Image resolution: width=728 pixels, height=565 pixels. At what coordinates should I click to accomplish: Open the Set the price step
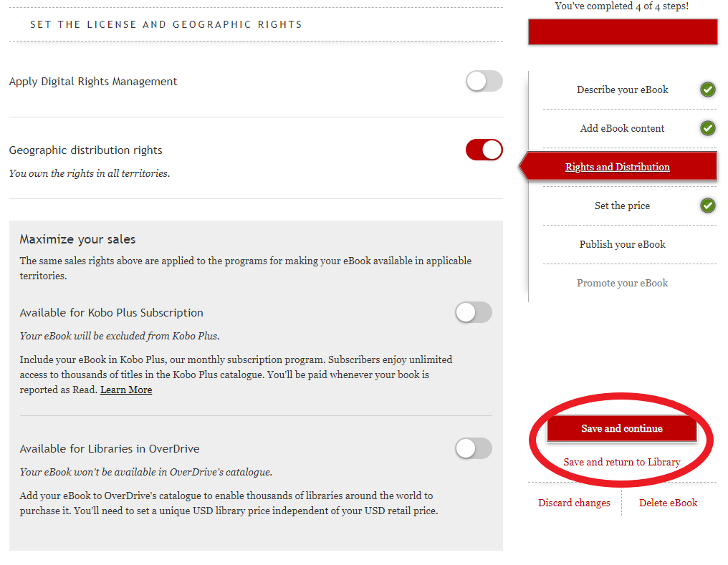622,206
